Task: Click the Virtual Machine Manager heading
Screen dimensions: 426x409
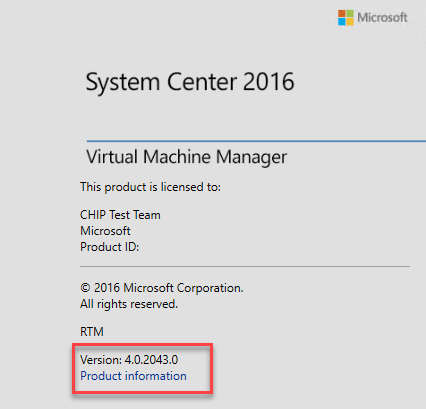Action: click(186, 157)
